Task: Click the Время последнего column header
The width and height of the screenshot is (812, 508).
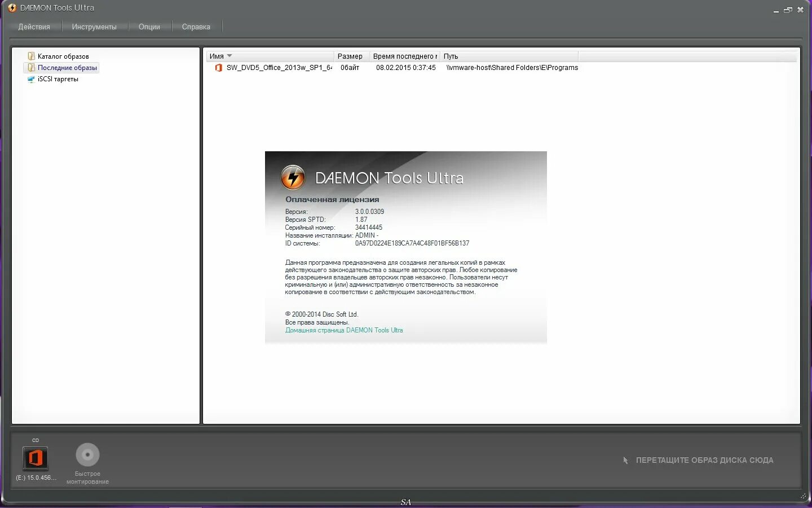Action: [x=405, y=56]
